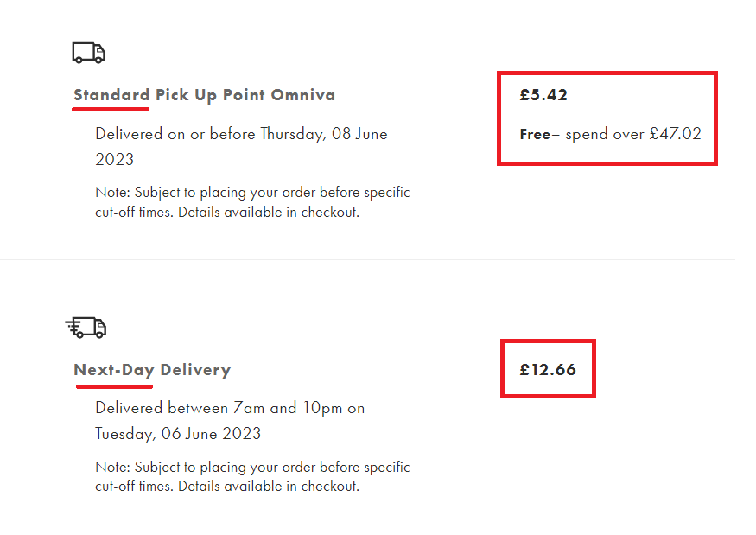Click the bold 'Free' label
The height and width of the screenshot is (535, 756).
(535, 134)
